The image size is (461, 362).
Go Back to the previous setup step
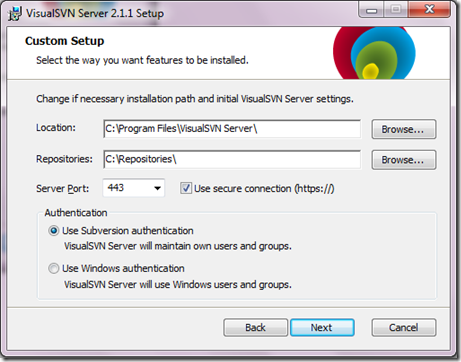pyautogui.click(x=255, y=327)
